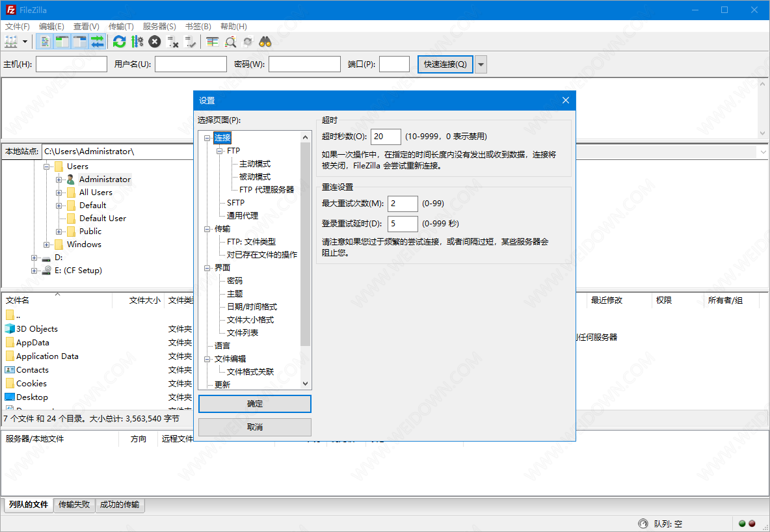770x532 pixels.
Task: Sort local files by 文件名 column
Action: point(57,300)
